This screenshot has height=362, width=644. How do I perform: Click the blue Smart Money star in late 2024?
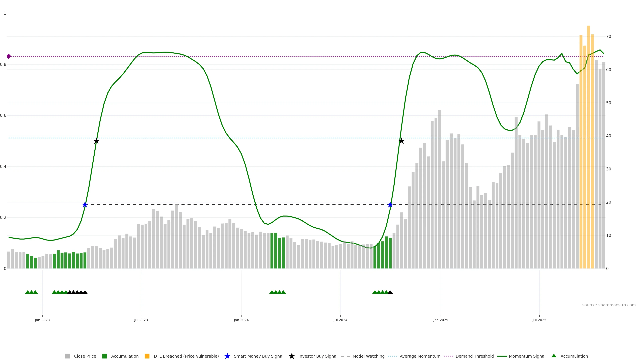[390, 205]
